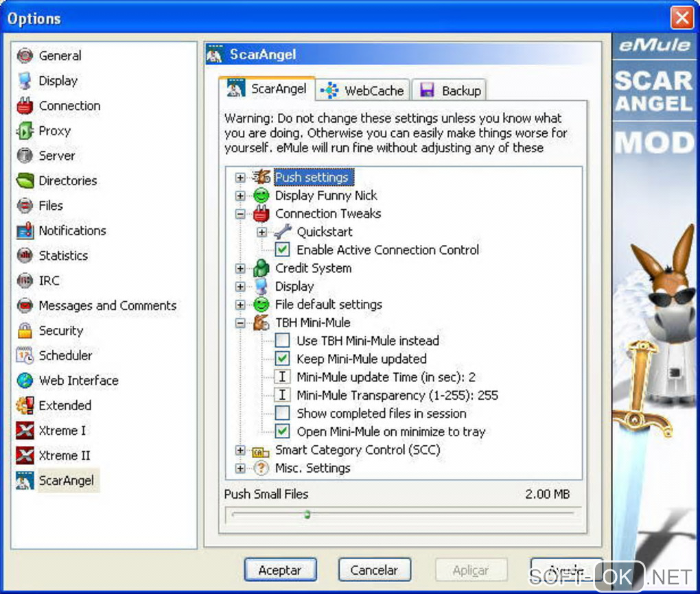Click the Push Small Files slider handle
The width and height of the screenshot is (700, 594).
pyautogui.click(x=307, y=514)
